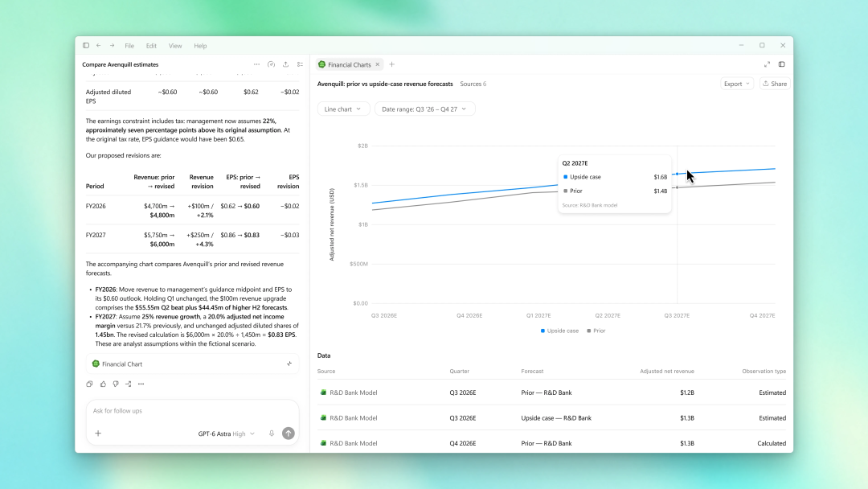Viewport: 868px width, 489px height.
Task: Open the Help menu
Action: point(200,46)
